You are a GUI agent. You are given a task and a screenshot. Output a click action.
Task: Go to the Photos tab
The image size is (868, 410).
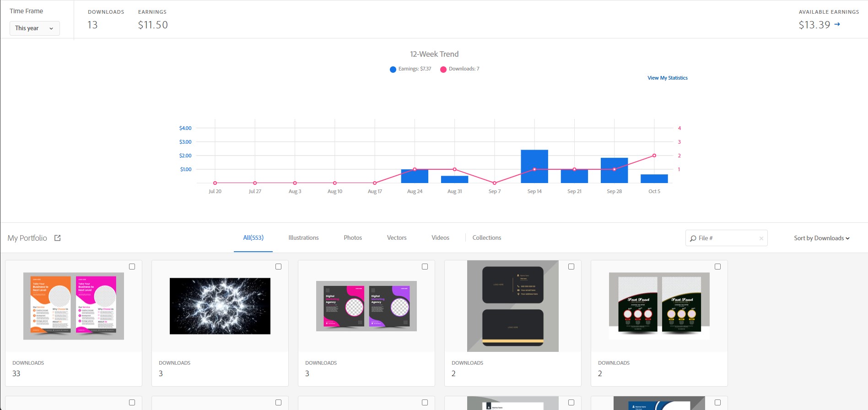click(x=353, y=238)
